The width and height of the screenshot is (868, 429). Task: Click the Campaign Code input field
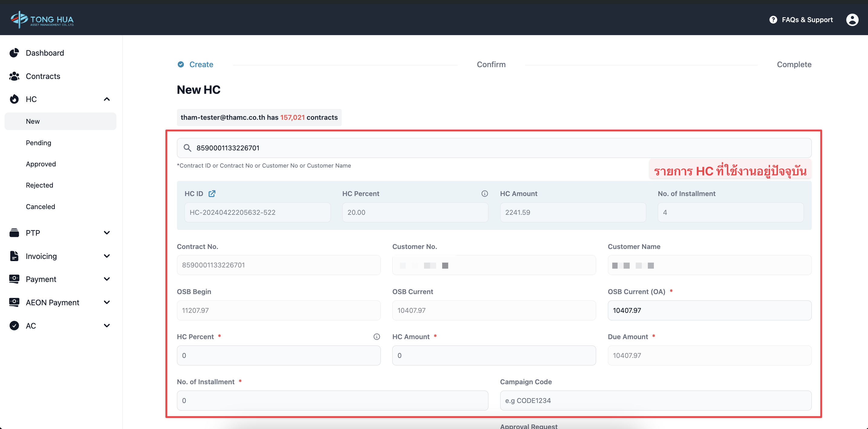pyautogui.click(x=655, y=400)
